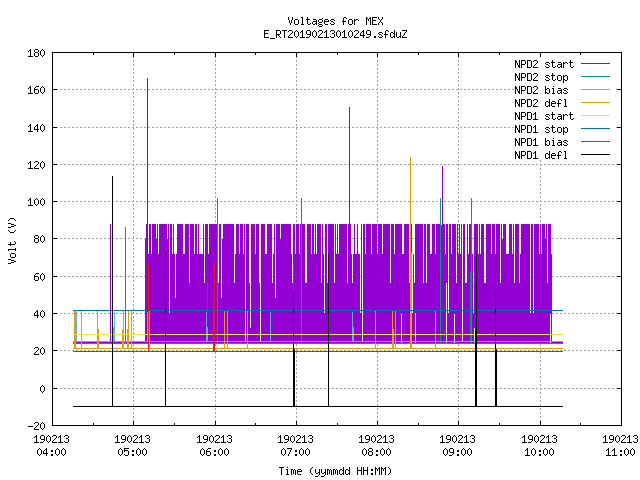Click the 05:00 x-axis time label

132,452
